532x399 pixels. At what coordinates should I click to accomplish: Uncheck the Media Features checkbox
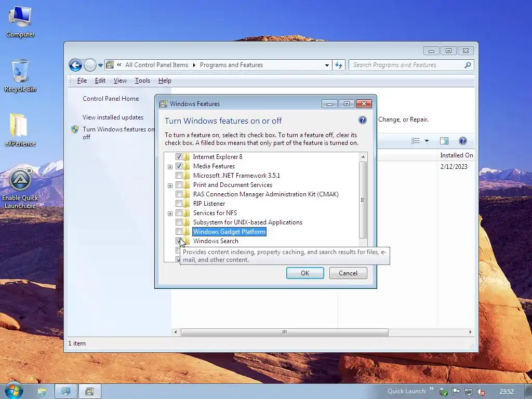(179, 166)
